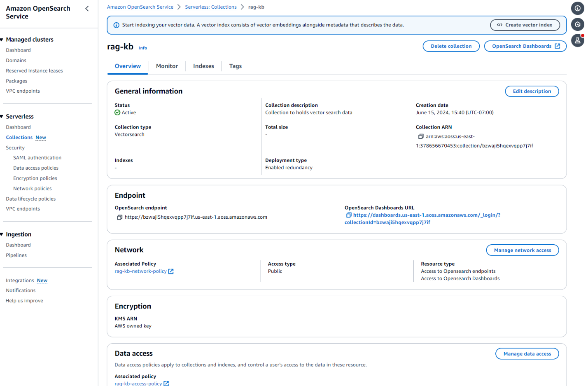Open the Indexes tab
588x386 pixels.
click(x=203, y=66)
